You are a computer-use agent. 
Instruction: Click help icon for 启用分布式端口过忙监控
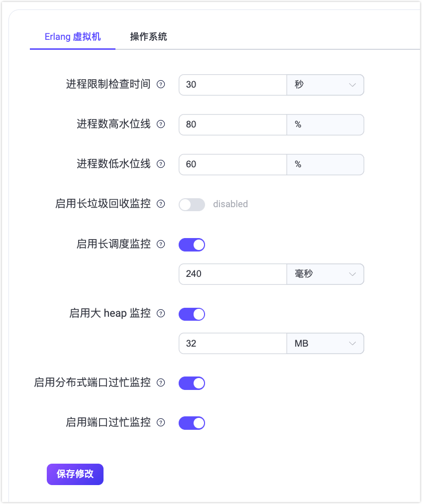tap(161, 383)
